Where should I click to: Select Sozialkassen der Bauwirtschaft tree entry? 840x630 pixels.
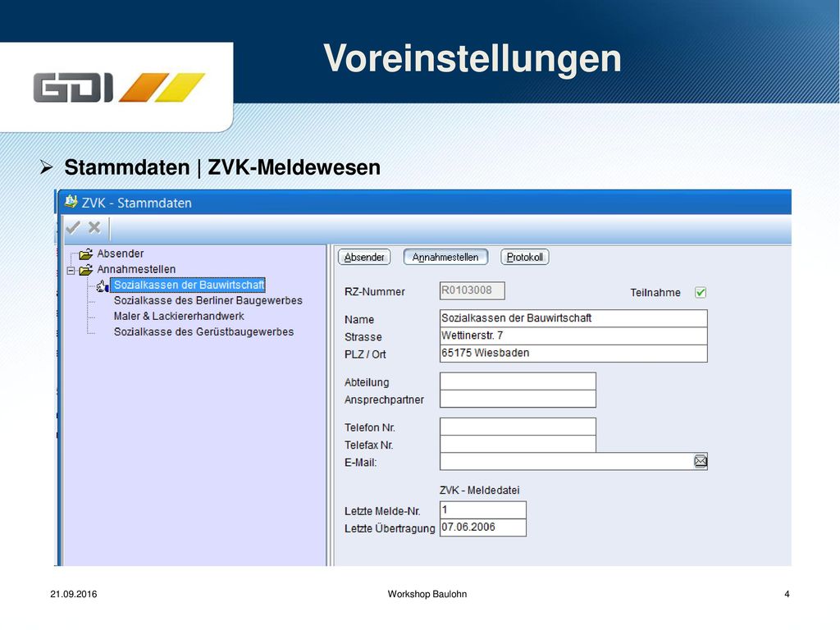click(189, 285)
